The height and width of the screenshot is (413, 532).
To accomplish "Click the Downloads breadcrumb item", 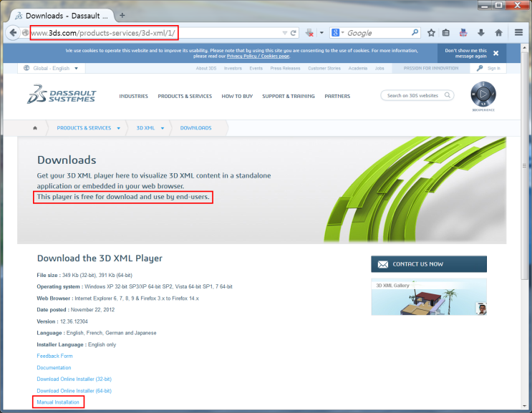I will [195, 128].
